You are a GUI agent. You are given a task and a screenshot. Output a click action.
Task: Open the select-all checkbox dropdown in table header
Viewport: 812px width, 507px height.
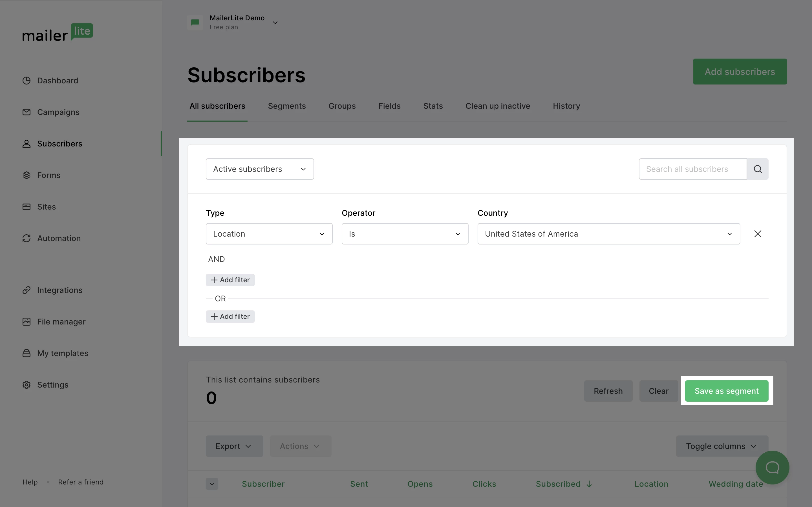point(212,484)
